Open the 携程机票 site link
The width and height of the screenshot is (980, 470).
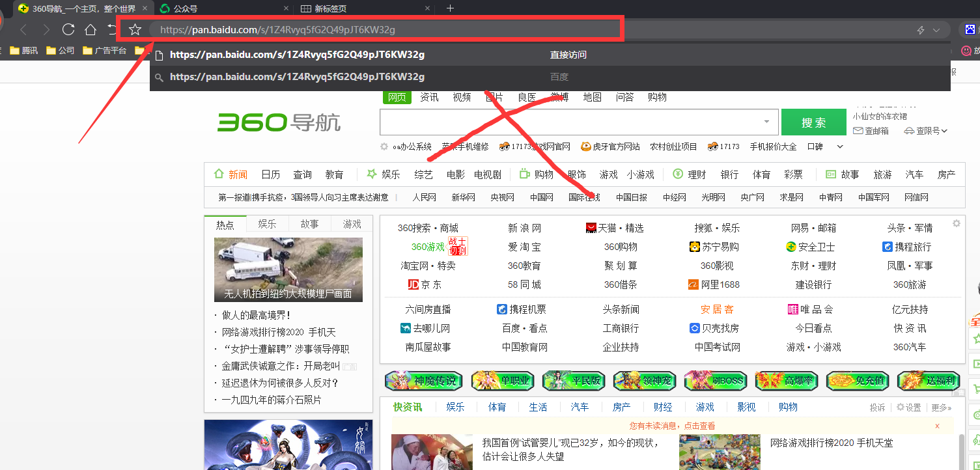pos(522,309)
